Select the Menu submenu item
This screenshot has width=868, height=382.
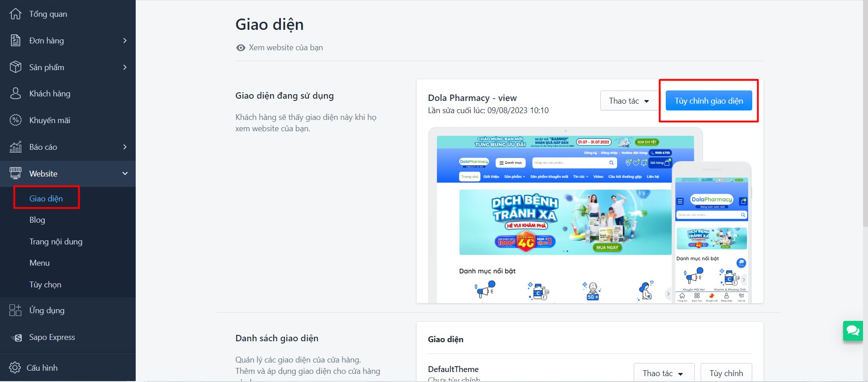click(39, 263)
